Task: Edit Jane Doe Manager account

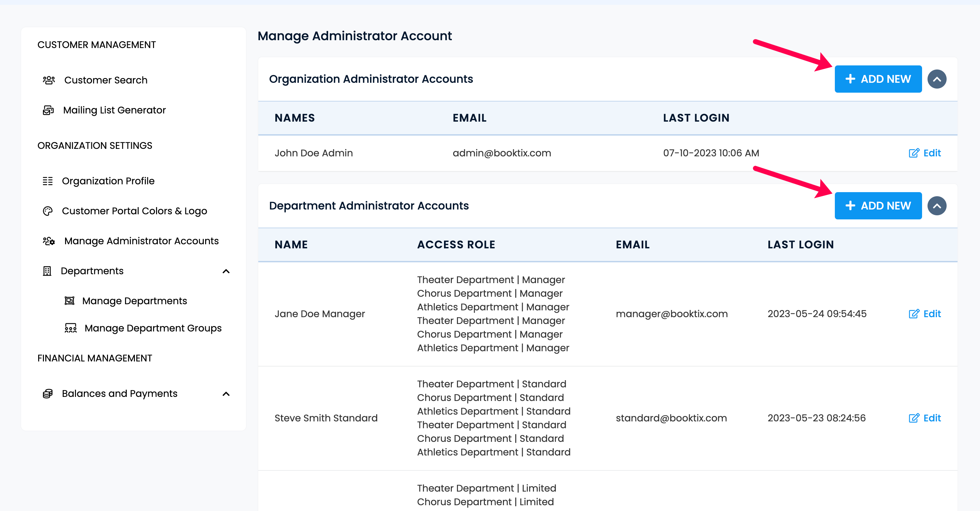Action: click(x=925, y=314)
